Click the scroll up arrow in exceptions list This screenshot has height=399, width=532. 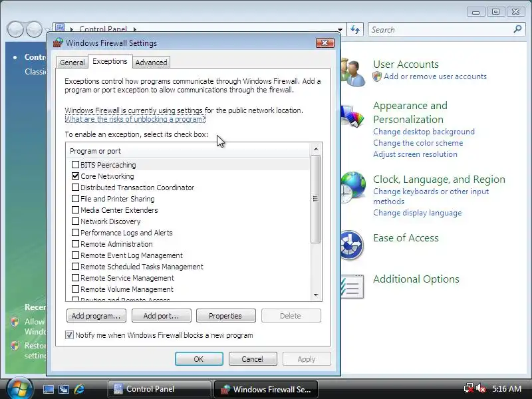[x=316, y=149]
